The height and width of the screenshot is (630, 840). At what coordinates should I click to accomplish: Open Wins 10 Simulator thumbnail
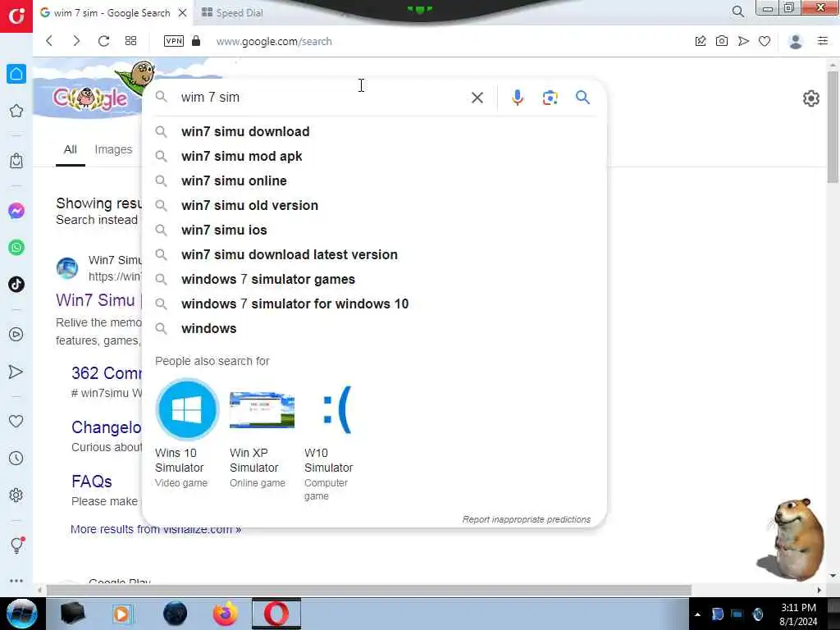coord(187,410)
